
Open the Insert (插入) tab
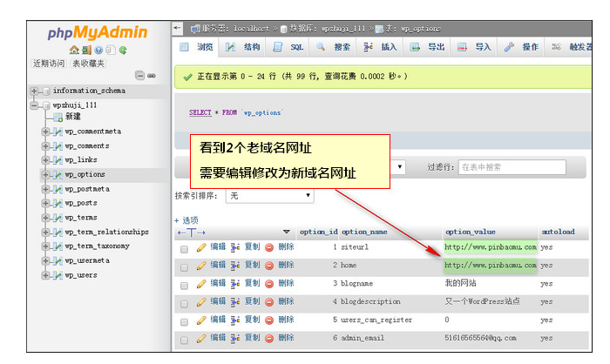click(x=380, y=47)
